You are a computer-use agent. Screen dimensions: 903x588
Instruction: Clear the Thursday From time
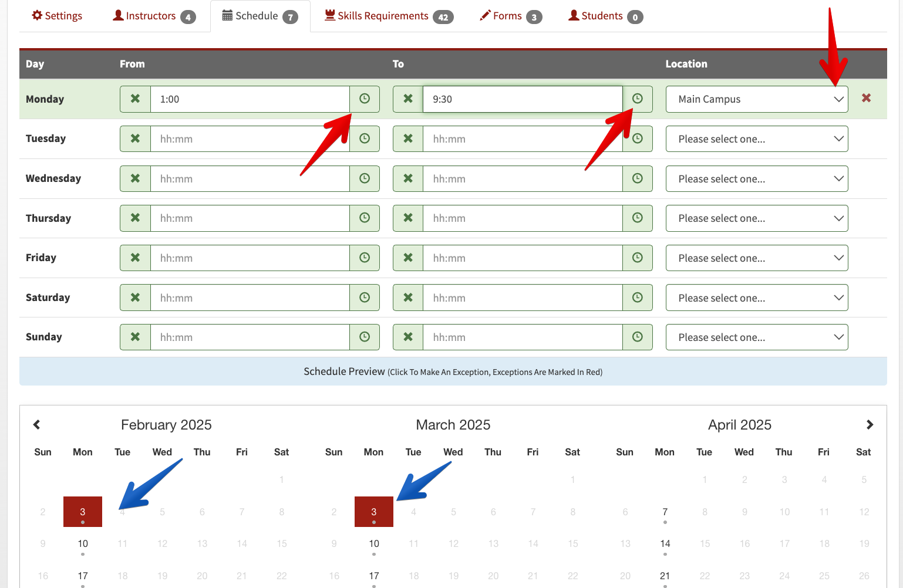coord(135,218)
